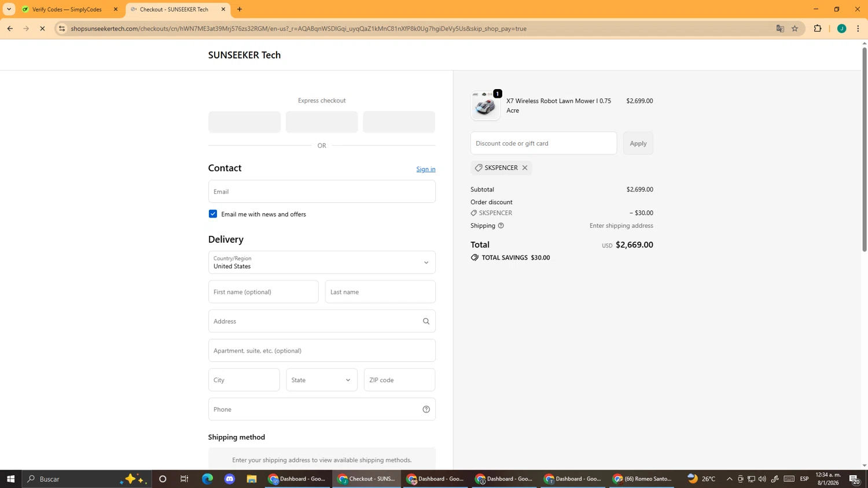Focus the Apartment, suite, etc. field

(x=322, y=350)
